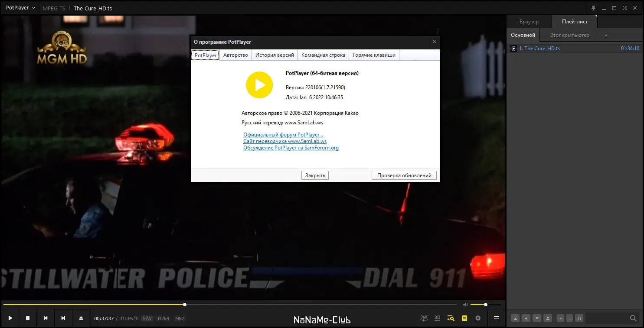Viewport: 644px width, 328px height.
Task: Add a file with the playlist plus button
Action: [x=561, y=318]
